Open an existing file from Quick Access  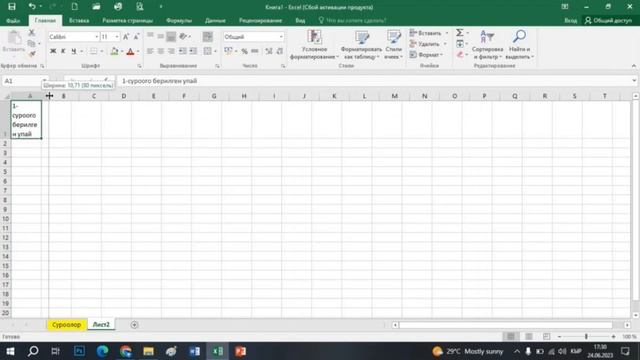(96, 7)
